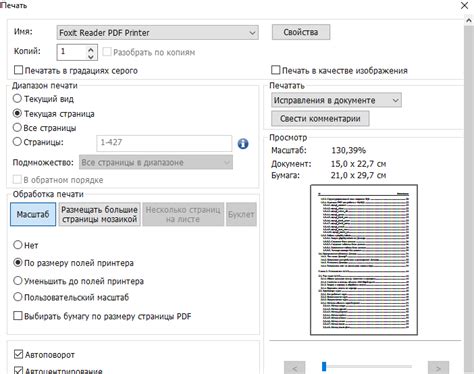Increase copies with the up stepper arrow

coord(90,49)
